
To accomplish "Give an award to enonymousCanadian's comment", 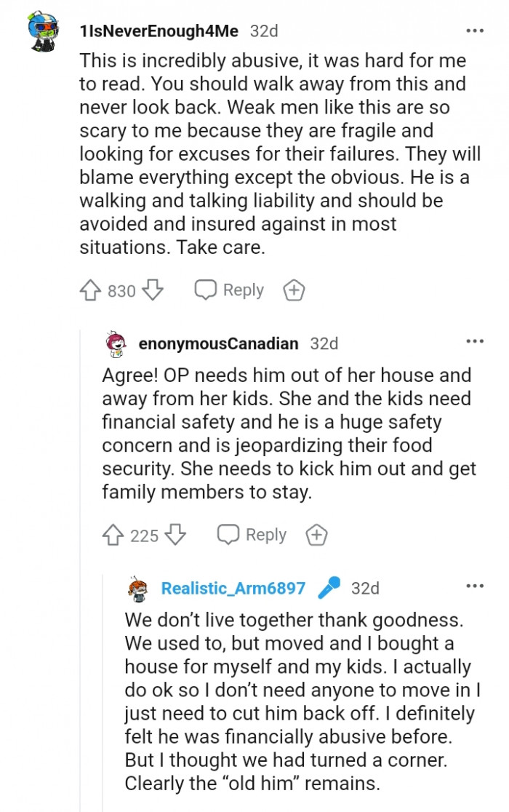I will (316, 534).
